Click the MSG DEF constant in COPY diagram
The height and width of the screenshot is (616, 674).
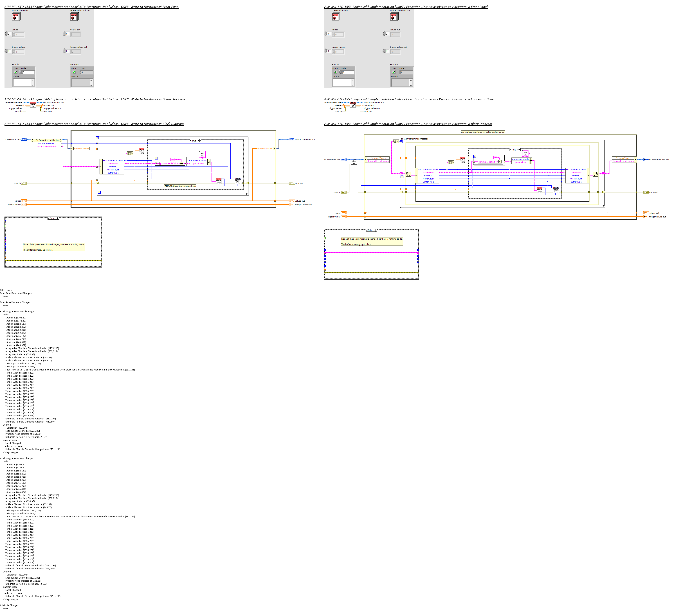point(202,154)
